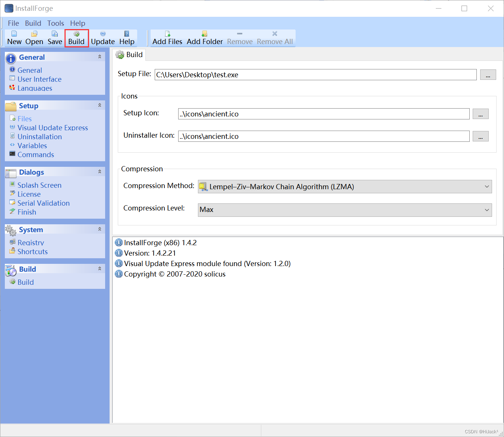Open an existing project via the Open icon
Image resolution: width=504 pixels, height=437 pixels.
(x=34, y=38)
